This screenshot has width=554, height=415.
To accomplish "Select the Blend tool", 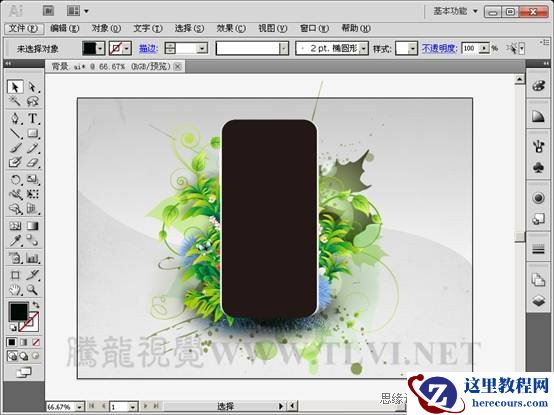I will [33, 241].
